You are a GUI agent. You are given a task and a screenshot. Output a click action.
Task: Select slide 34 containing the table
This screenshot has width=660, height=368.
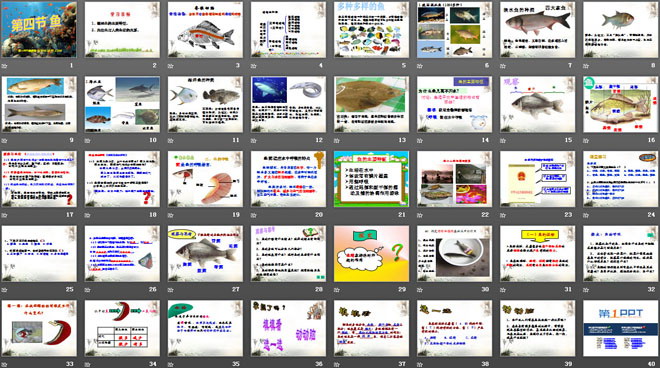coord(122,328)
